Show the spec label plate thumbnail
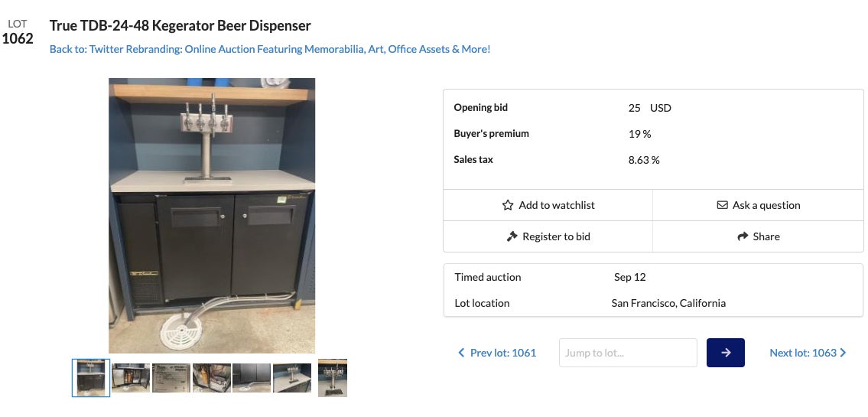The height and width of the screenshot is (417, 868). pos(171,378)
